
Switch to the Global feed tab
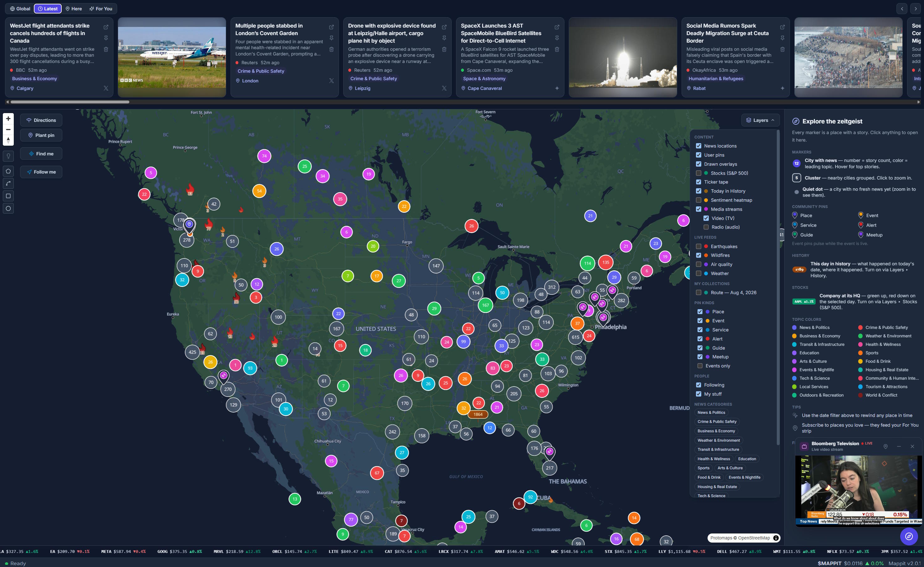tap(20, 9)
